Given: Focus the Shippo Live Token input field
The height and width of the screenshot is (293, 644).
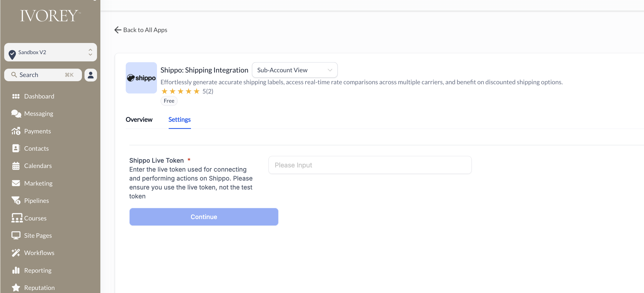Looking at the screenshot, I should [x=370, y=165].
